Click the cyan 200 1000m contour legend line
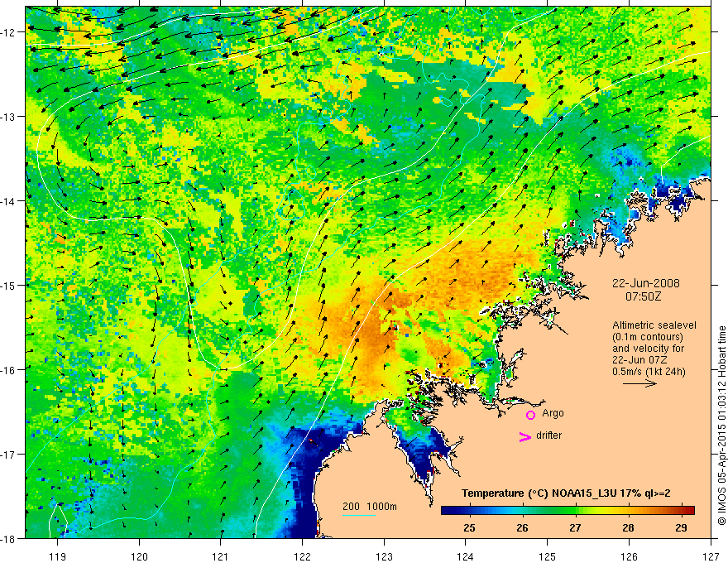The width and height of the screenshot is (728, 563). point(359,515)
